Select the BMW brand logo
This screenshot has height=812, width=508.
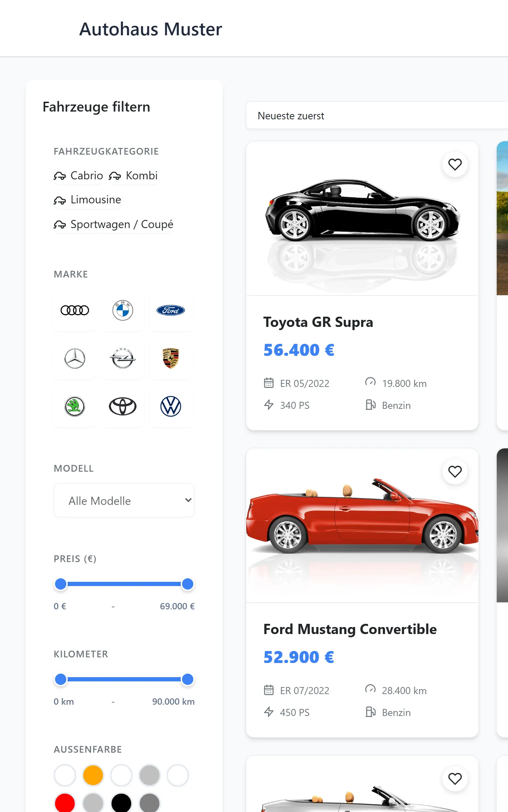123,311
